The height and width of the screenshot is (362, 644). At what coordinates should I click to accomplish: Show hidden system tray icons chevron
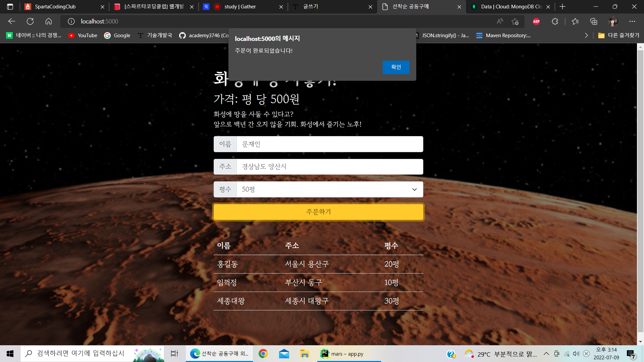pos(546,354)
